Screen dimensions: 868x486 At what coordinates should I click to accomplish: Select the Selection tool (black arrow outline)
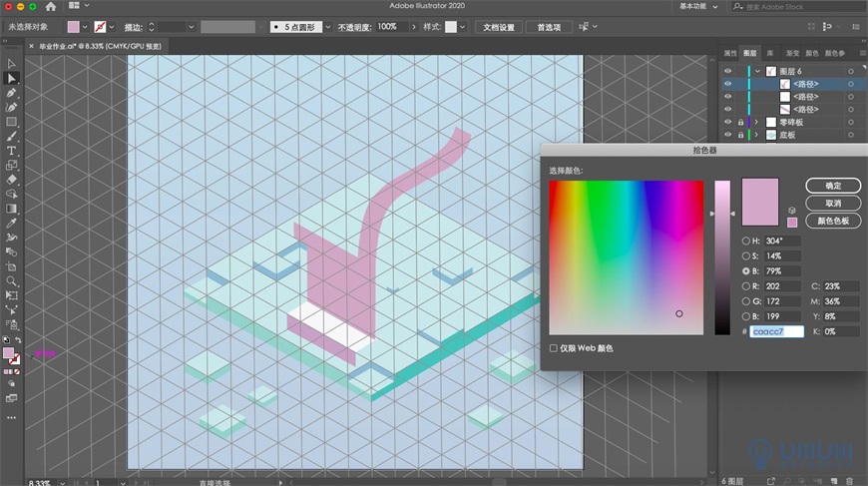click(11, 64)
